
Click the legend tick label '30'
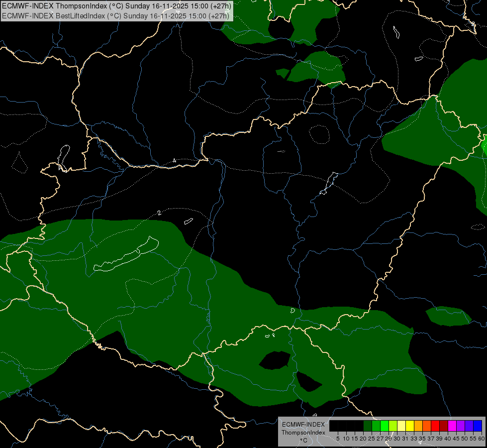[x=397, y=439]
